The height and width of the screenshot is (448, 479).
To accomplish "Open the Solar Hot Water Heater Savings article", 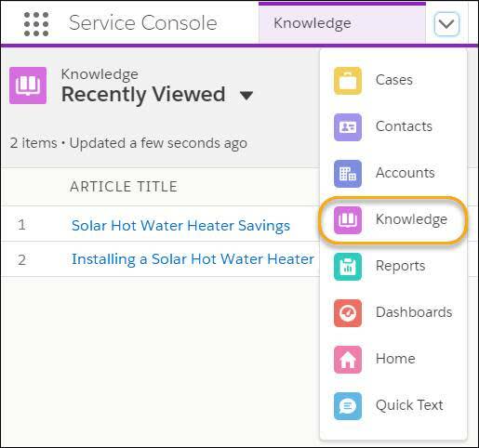I will tap(180, 226).
